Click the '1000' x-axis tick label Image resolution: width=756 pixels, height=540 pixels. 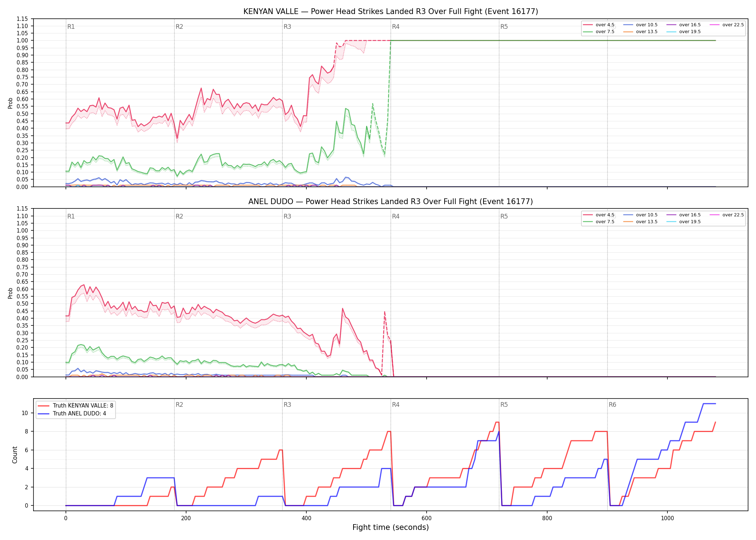point(667,518)
